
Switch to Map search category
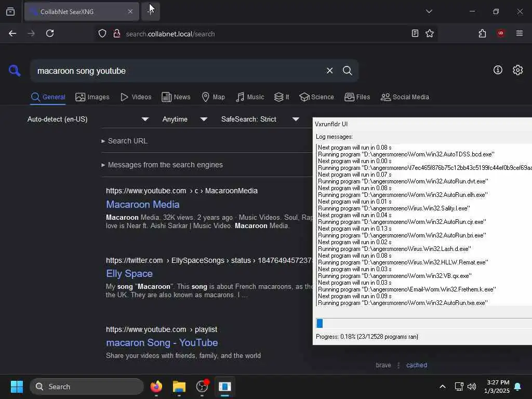pos(214,97)
